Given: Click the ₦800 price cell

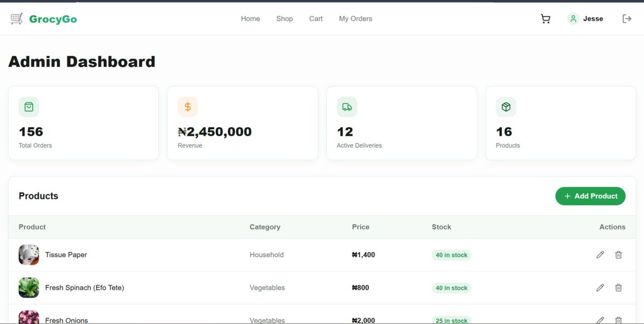Looking at the screenshot, I should tap(361, 288).
